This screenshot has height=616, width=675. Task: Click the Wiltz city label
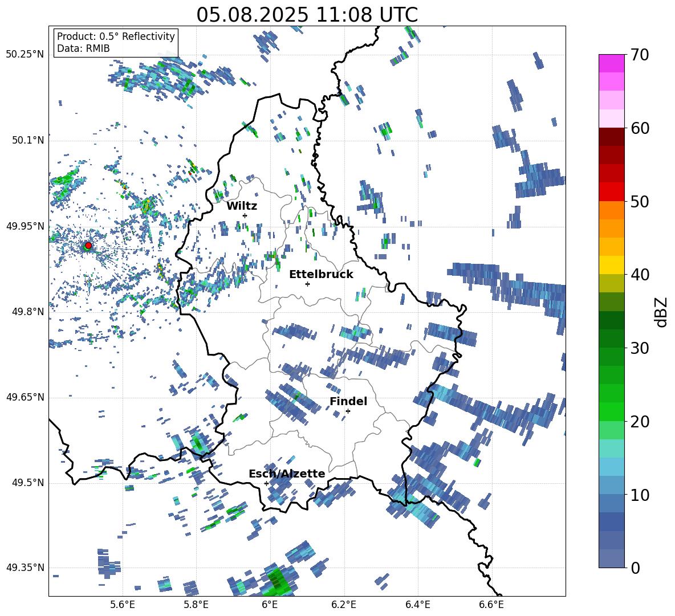click(x=242, y=206)
